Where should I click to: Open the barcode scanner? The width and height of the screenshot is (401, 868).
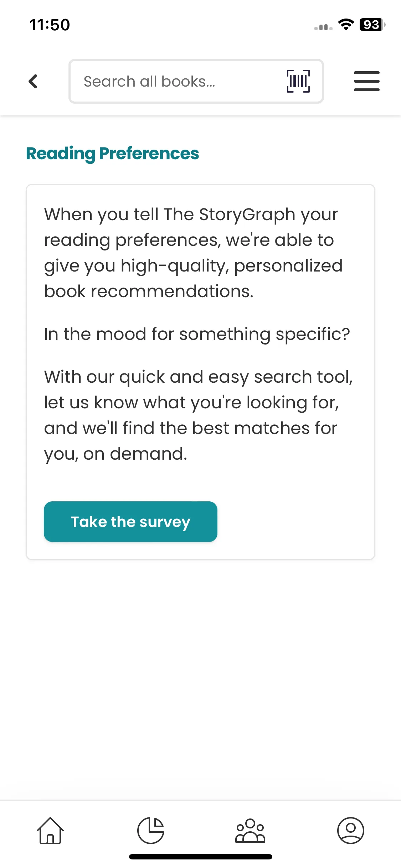pos(298,81)
